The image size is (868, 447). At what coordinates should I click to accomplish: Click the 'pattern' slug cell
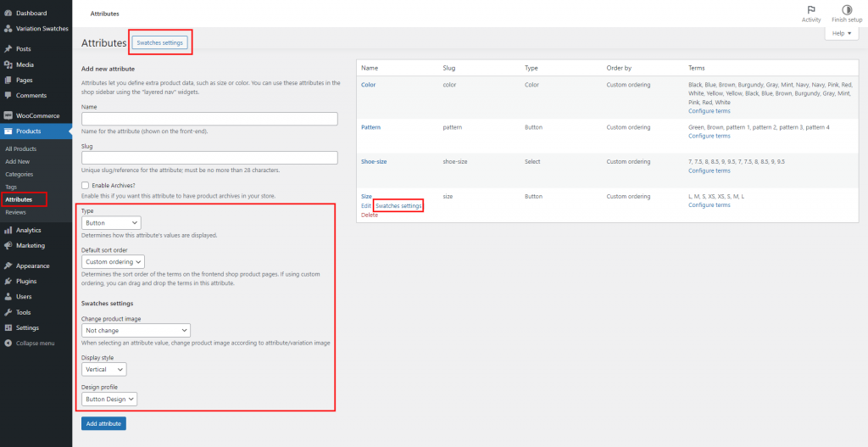[453, 127]
